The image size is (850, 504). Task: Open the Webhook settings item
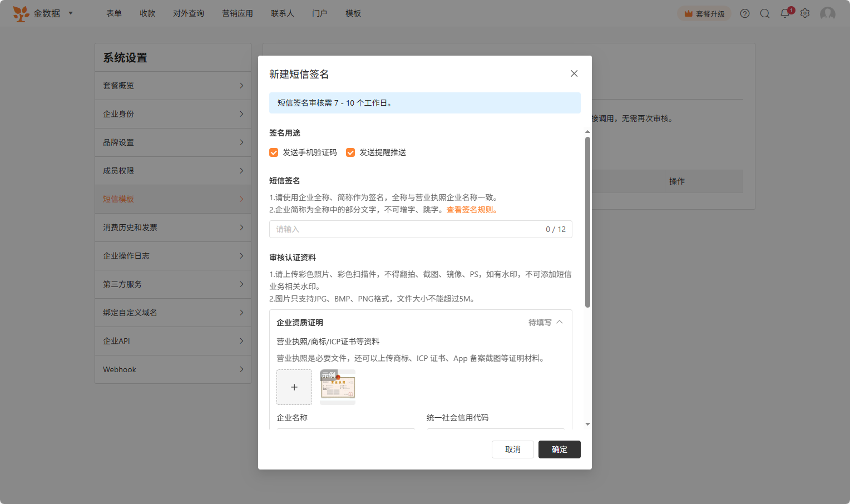coord(173,369)
